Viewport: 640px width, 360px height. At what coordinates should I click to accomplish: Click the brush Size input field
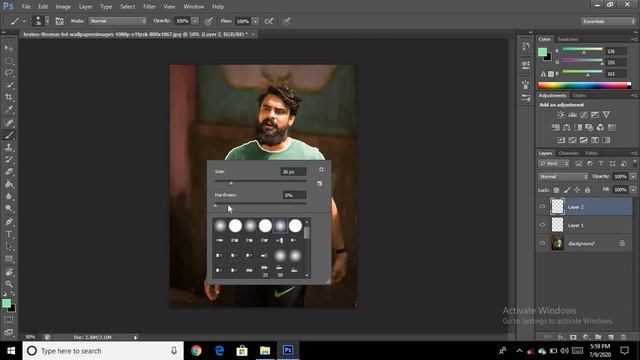point(293,172)
